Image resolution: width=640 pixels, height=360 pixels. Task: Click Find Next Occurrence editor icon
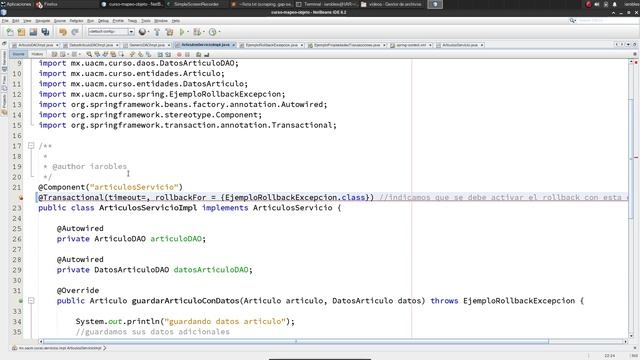(105, 54)
